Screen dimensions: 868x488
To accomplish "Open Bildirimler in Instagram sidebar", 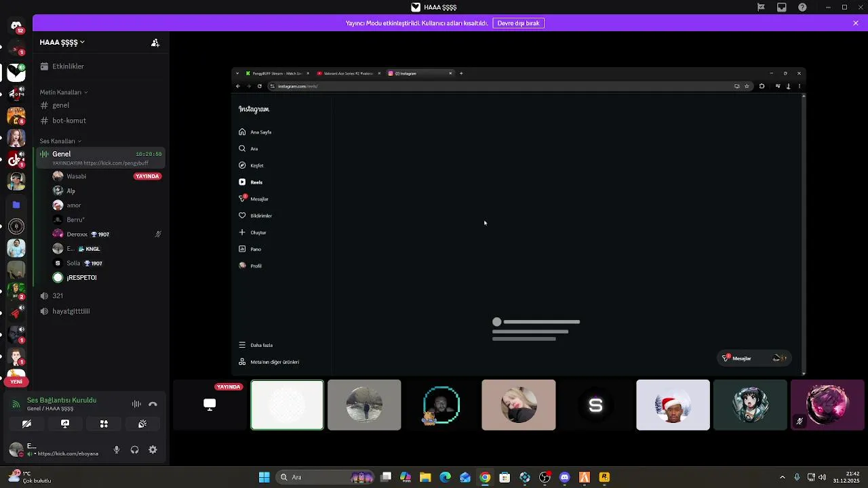I will 255,216.
